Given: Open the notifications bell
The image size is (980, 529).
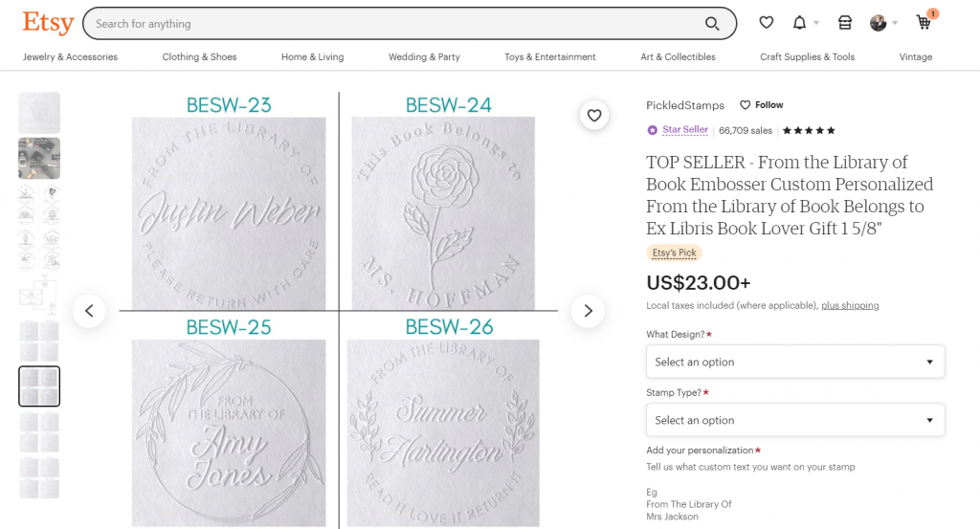Looking at the screenshot, I should (x=800, y=23).
